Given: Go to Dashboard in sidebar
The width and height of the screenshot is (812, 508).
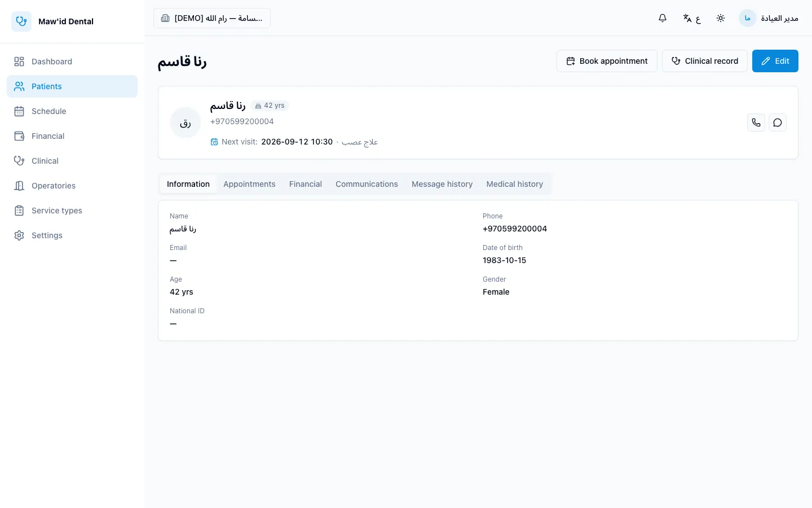Looking at the screenshot, I should point(72,62).
